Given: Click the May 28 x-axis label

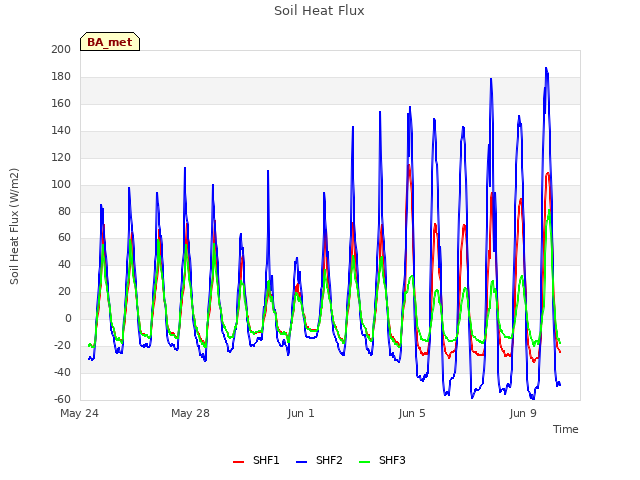Looking at the screenshot, I should [190, 413].
